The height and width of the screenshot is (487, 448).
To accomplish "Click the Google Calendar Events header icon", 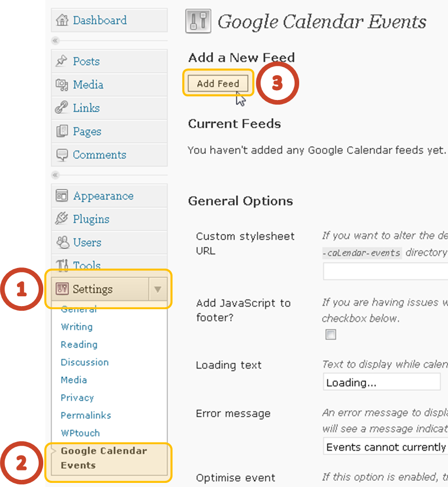I will [198, 21].
